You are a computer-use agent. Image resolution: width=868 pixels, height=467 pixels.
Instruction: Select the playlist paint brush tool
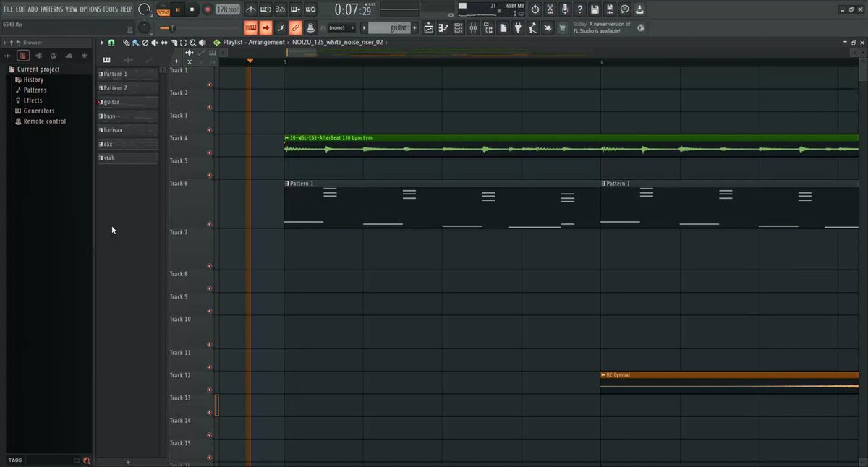pos(135,43)
